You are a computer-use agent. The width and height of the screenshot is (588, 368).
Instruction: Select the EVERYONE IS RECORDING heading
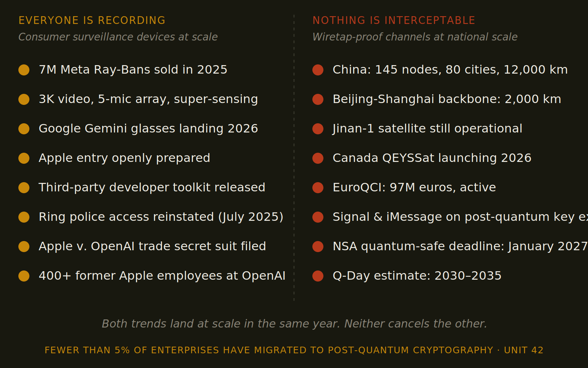(x=92, y=20)
